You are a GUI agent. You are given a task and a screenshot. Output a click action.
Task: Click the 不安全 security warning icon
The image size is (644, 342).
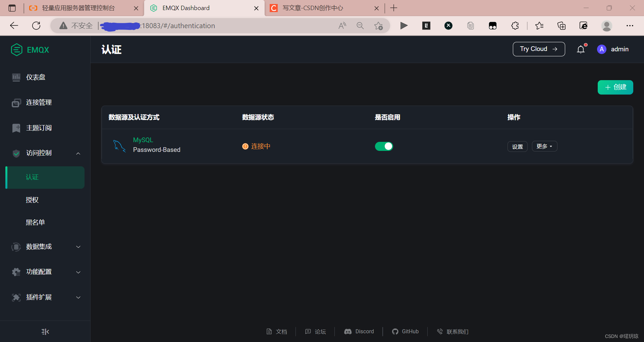pyautogui.click(x=63, y=26)
